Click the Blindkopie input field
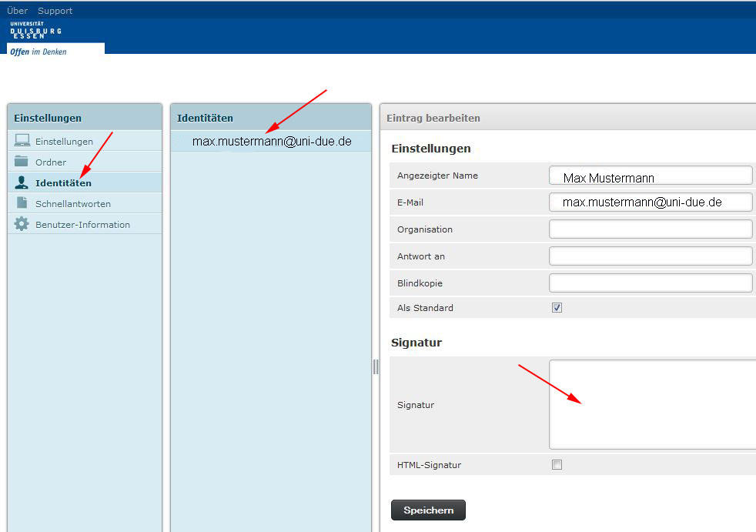Viewport: 756px width, 532px height. (651, 283)
